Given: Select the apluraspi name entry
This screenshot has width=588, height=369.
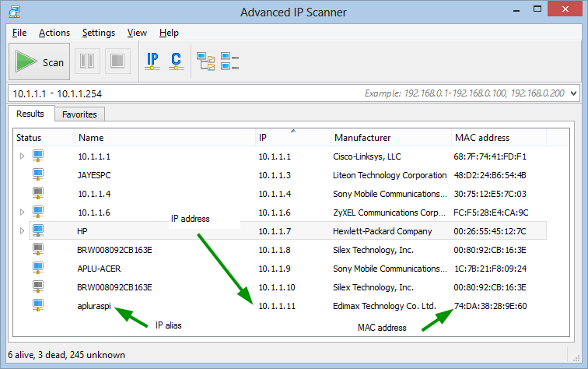Looking at the screenshot, I should pyautogui.click(x=94, y=306).
